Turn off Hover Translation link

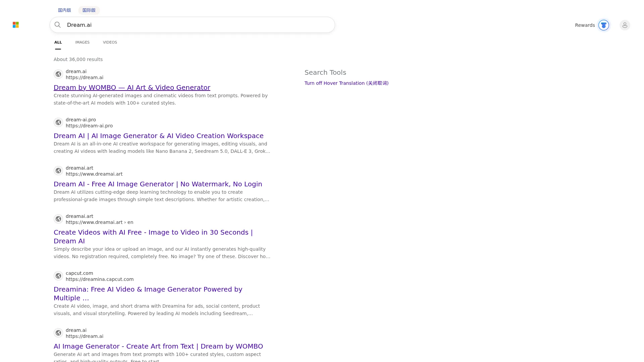346,83
